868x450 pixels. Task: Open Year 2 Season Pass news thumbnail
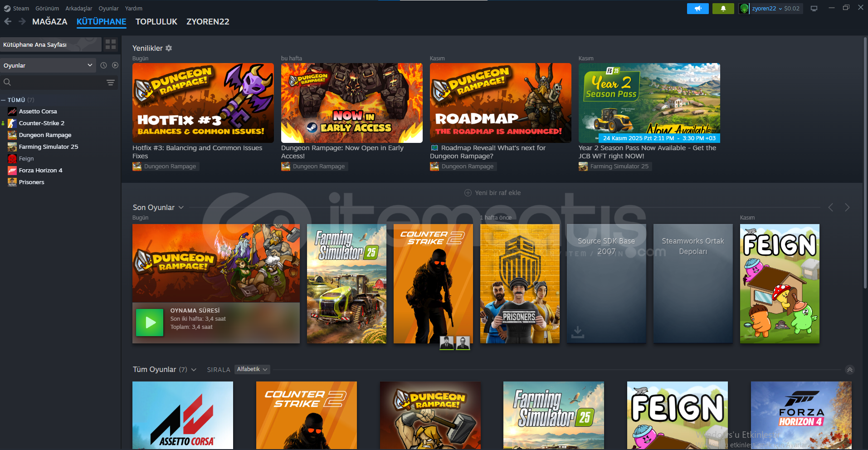pos(649,103)
